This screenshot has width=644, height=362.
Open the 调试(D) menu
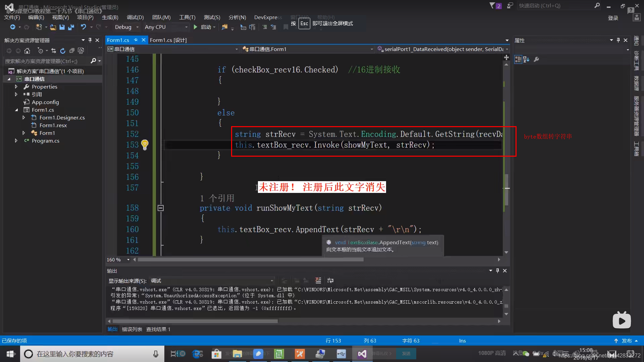tap(135, 17)
